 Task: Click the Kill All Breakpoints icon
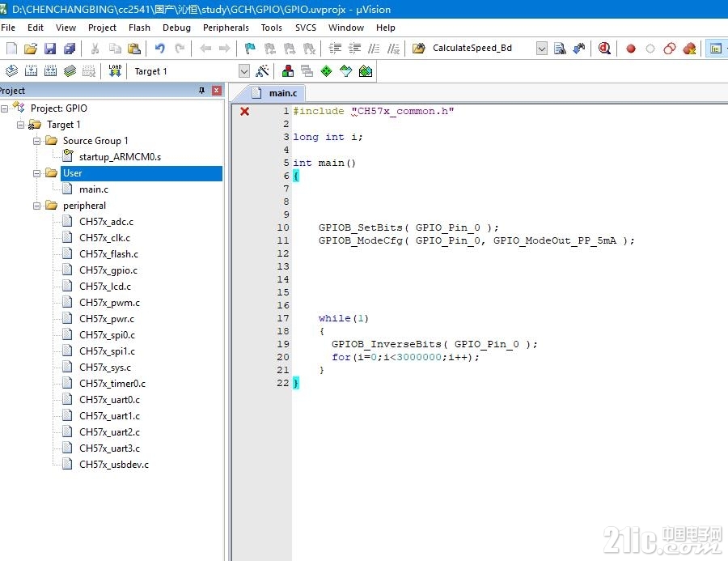click(x=689, y=49)
